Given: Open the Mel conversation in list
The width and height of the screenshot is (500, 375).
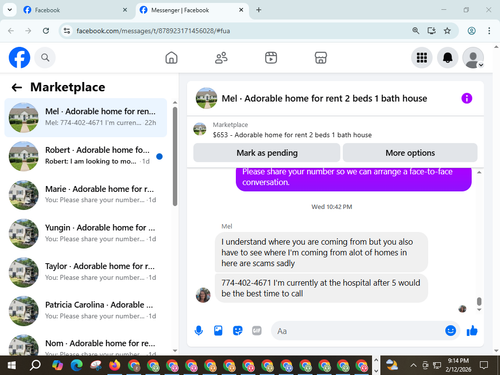Looking at the screenshot, I should [x=86, y=117].
